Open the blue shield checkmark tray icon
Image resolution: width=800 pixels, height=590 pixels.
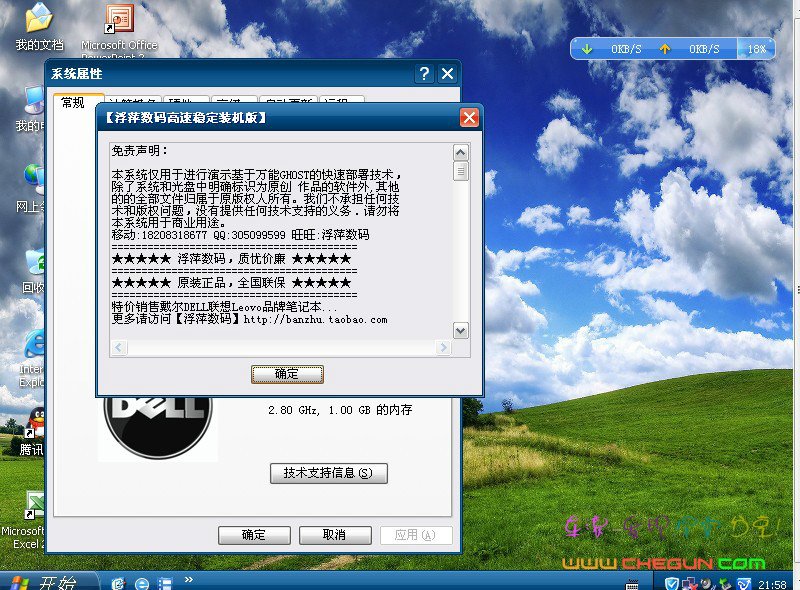(671, 583)
